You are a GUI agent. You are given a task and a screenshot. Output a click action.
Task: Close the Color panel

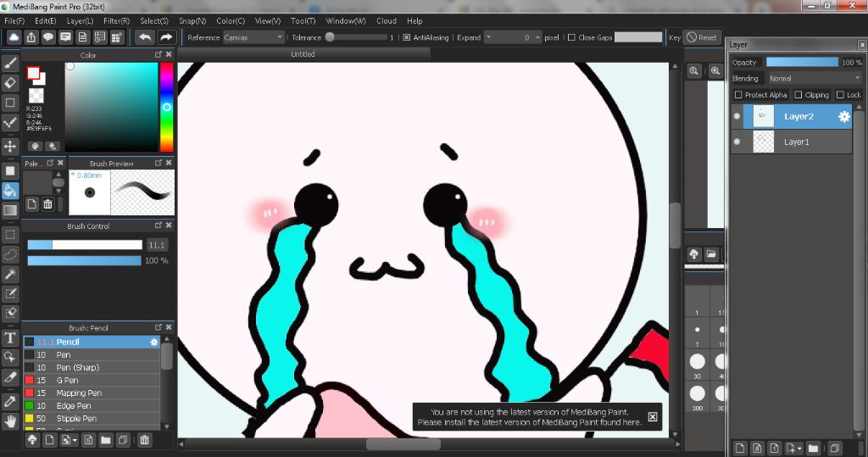point(169,54)
